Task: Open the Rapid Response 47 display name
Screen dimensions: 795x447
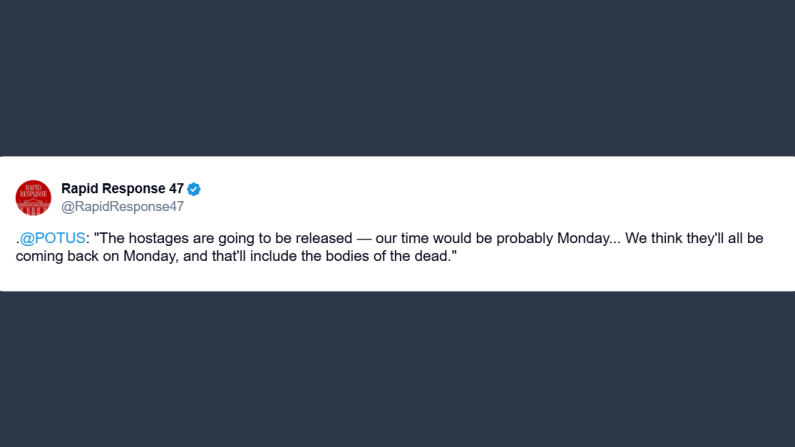Action: (122, 189)
